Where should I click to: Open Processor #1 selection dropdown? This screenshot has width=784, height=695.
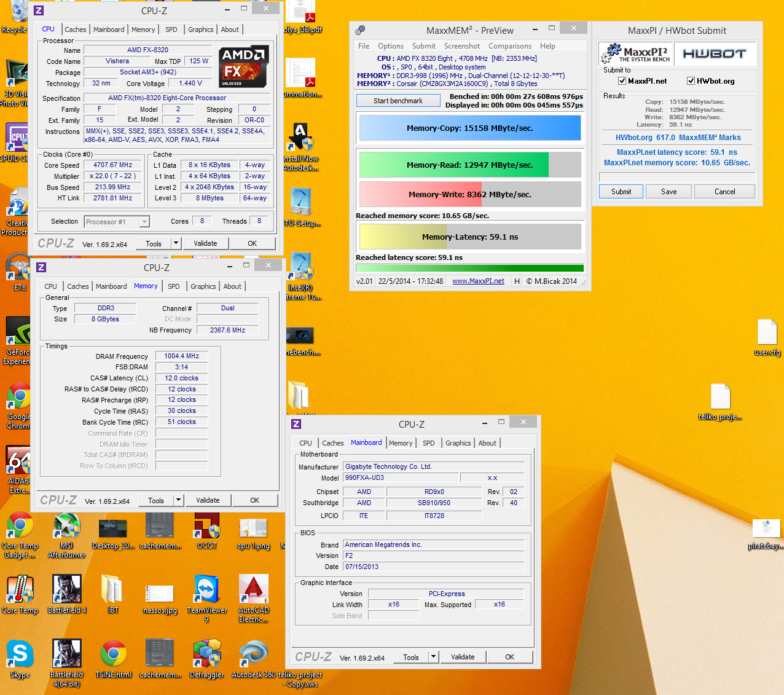[117, 222]
